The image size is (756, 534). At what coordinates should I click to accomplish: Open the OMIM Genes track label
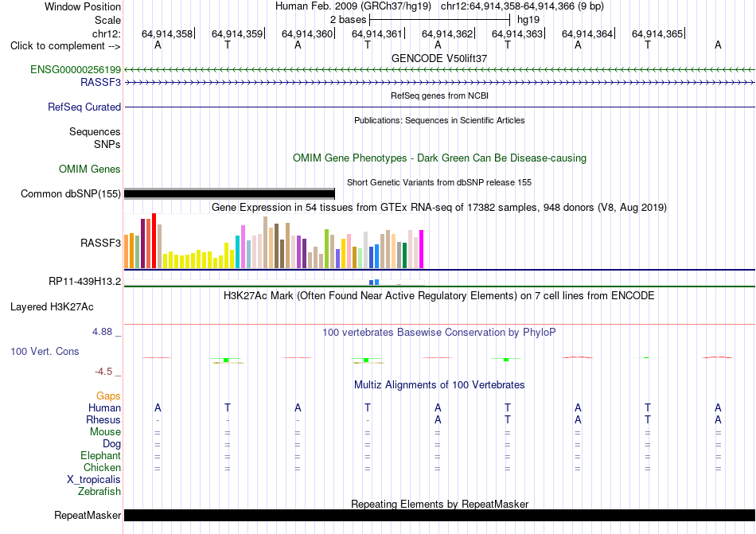pyautogui.click(x=90, y=170)
